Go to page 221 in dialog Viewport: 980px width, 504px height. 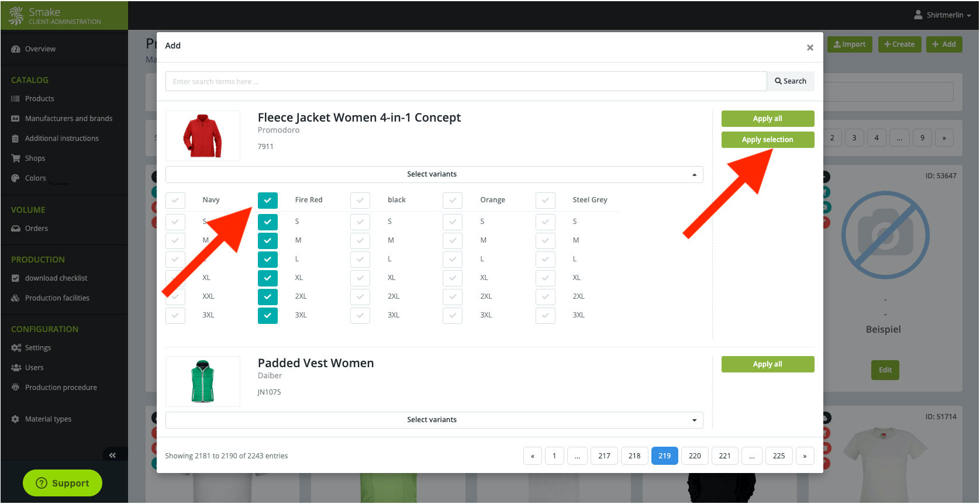click(725, 456)
